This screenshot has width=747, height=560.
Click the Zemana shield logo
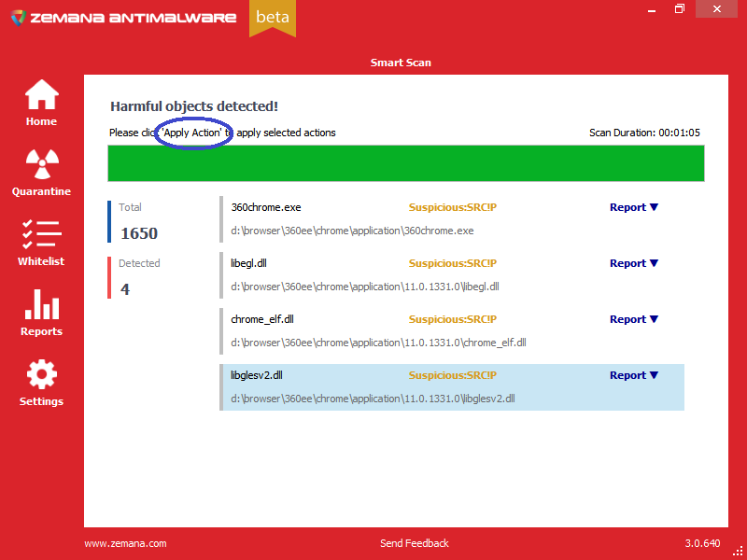[x=18, y=18]
